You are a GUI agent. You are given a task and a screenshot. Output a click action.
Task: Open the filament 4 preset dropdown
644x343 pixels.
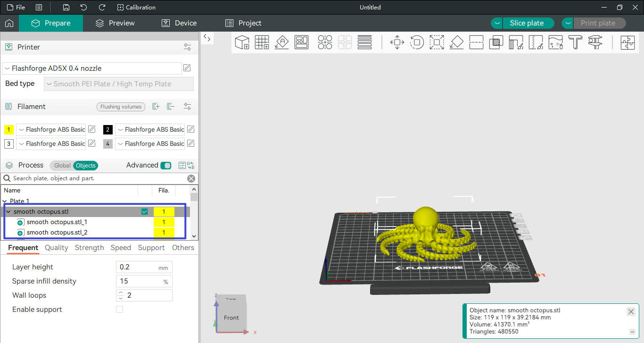coord(150,143)
